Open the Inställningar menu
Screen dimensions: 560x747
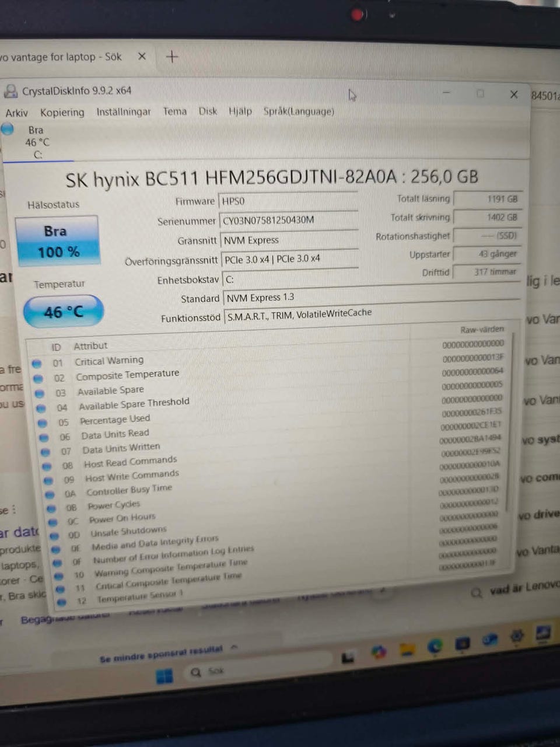[123, 111]
